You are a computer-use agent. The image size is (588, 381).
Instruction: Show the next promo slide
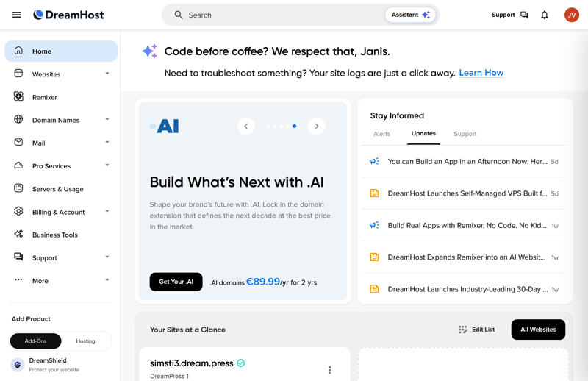(317, 126)
